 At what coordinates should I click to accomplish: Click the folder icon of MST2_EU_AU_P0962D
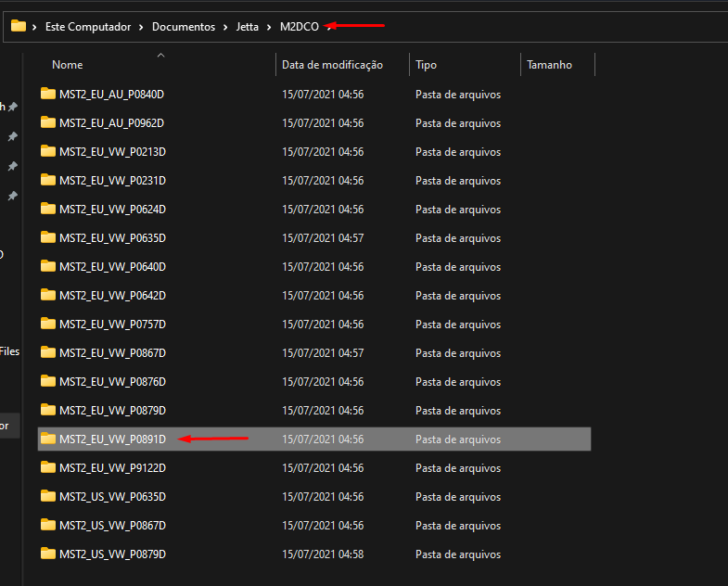(48, 122)
